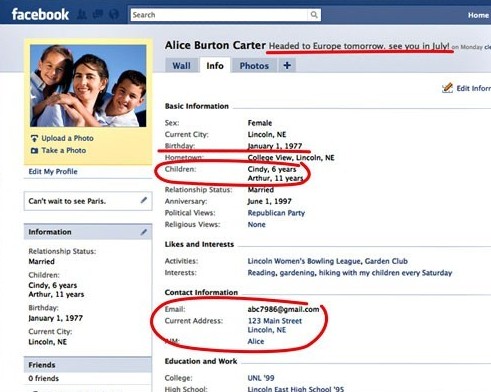Click the Friends section header
Viewport: 491px width, 392px height.
coord(88,365)
